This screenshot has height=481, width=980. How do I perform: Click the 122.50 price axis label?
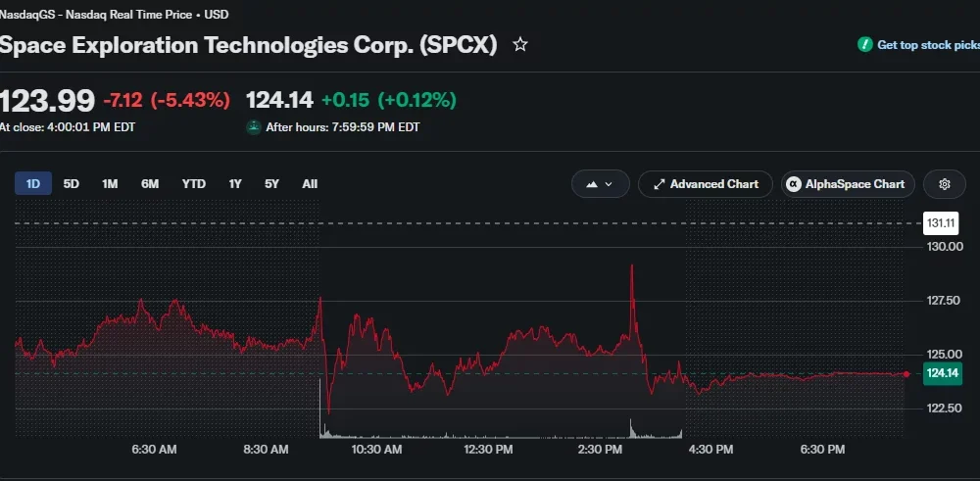(944, 409)
